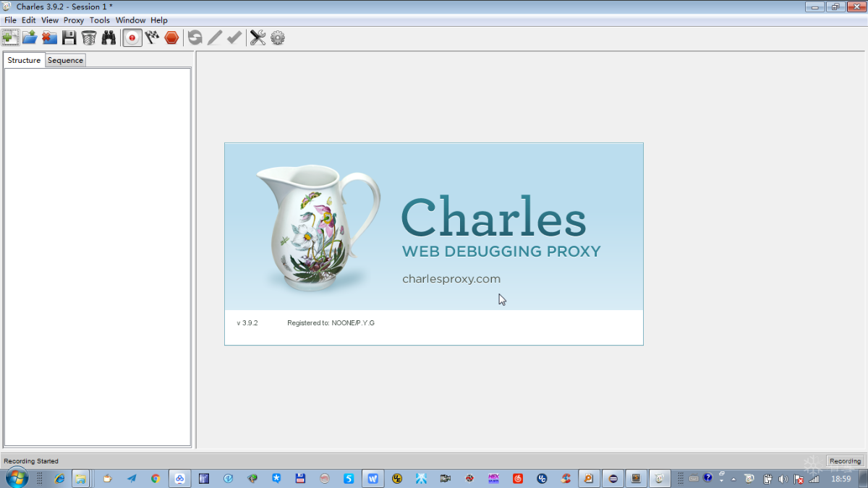This screenshot has height=488, width=868.
Task: Click "Recording Started" status text
Action: 31,461
